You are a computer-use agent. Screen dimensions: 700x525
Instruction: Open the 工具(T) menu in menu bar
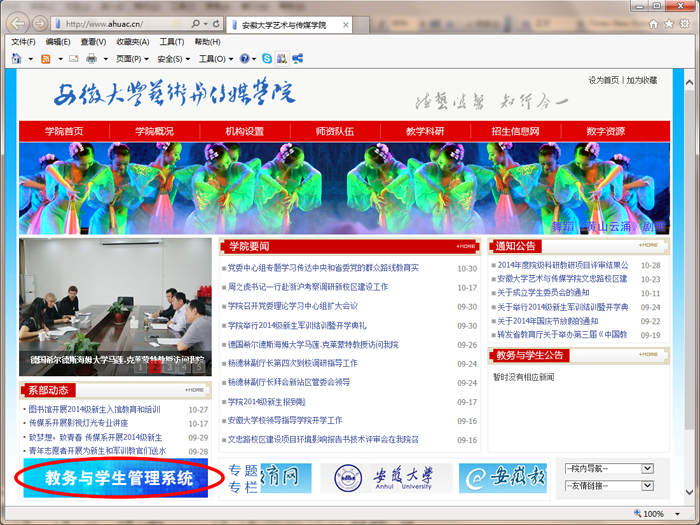click(172, 42)
